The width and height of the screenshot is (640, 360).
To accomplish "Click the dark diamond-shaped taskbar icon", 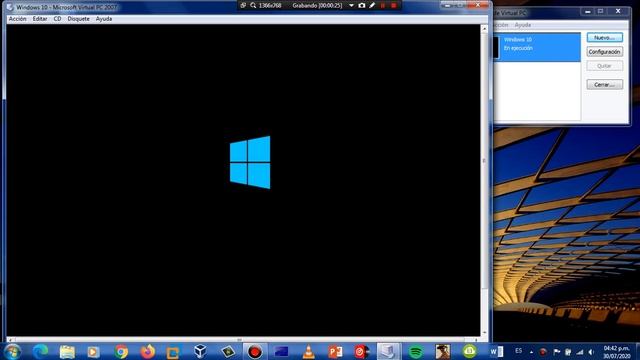I will click(x=228, y=351).
